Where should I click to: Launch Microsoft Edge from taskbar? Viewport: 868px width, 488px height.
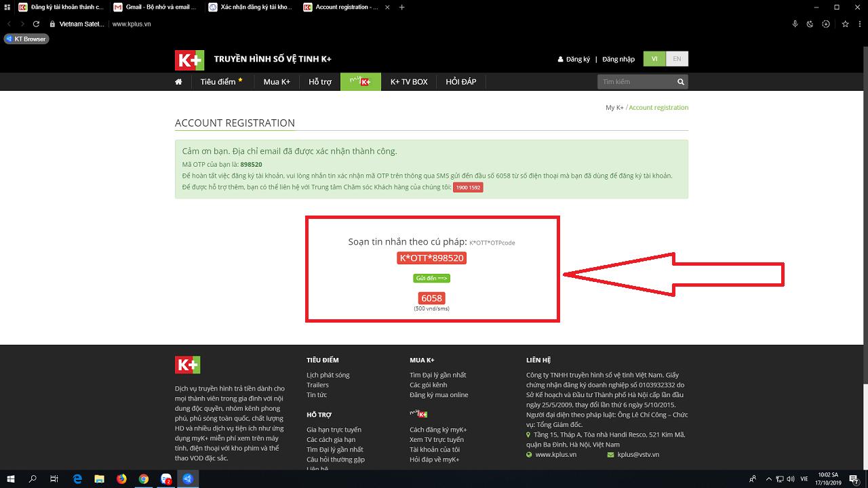pyautogui.click(x=77, y=479)
